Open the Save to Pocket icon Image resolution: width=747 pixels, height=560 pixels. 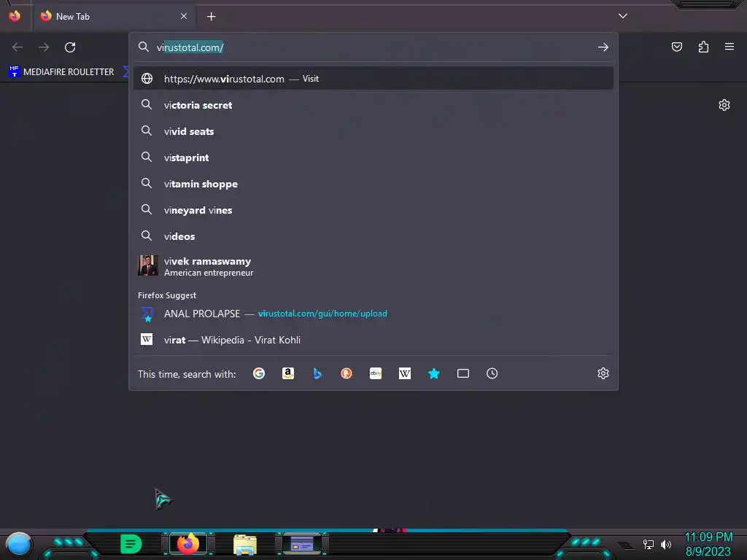[x=676, y=47]
